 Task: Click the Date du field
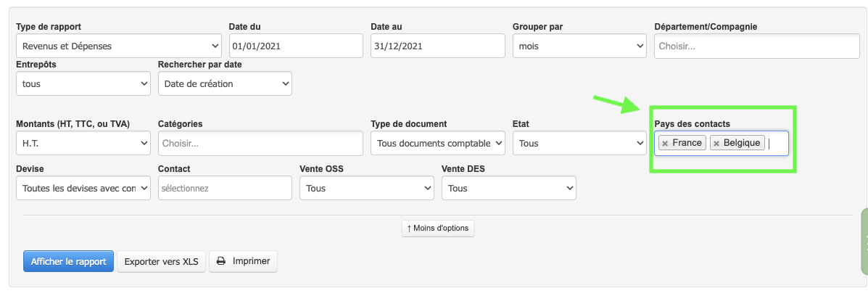tap(295, 46)
